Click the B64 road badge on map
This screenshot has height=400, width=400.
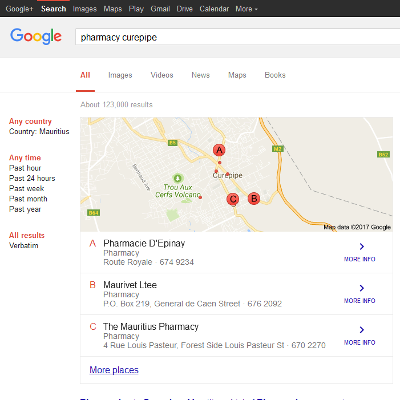point(93,213)
